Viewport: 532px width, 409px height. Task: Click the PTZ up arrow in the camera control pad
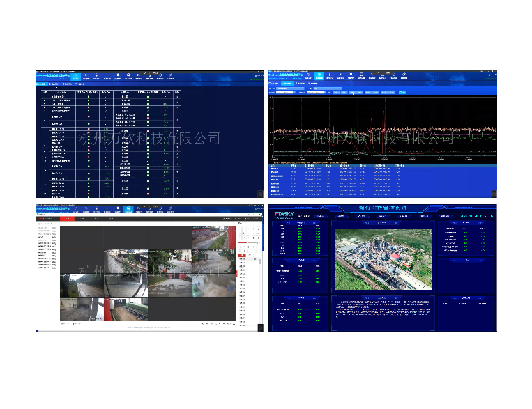click(244, 229)
